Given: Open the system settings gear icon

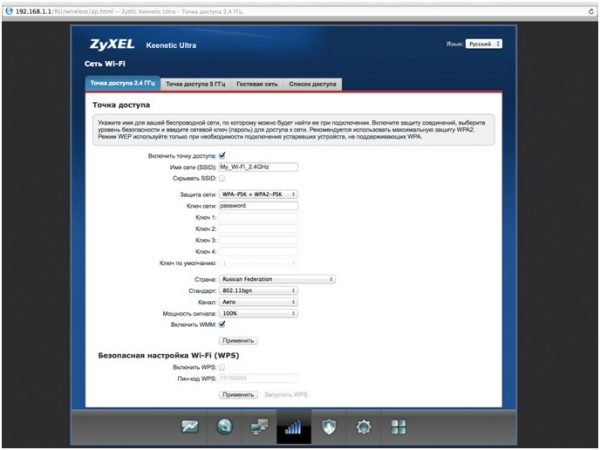Looking at the screenshot, I should click(364, 427).
